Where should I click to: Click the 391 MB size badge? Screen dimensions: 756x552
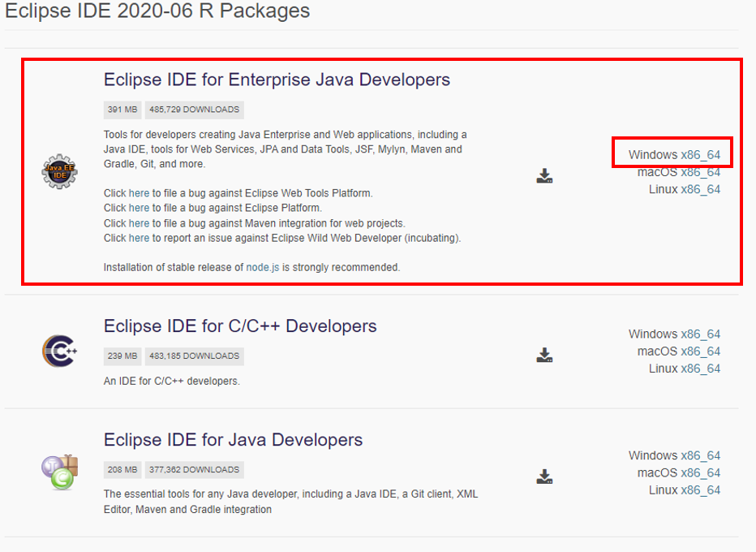122,110
